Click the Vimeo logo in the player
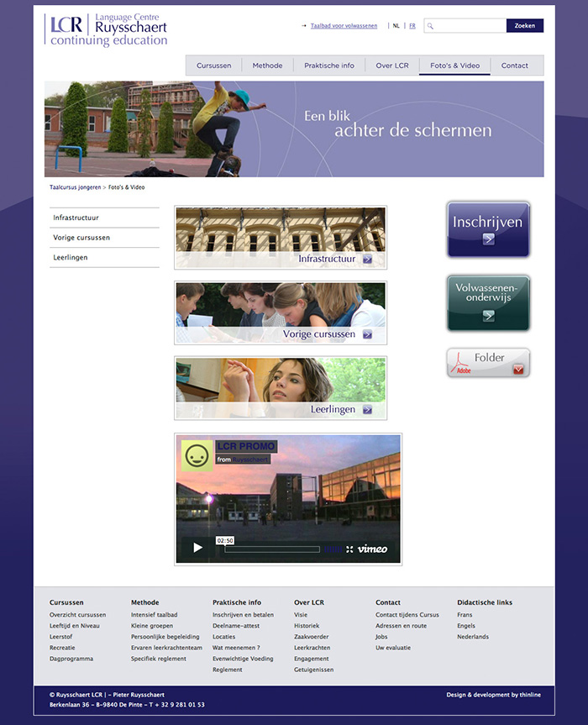 point(373,549)
